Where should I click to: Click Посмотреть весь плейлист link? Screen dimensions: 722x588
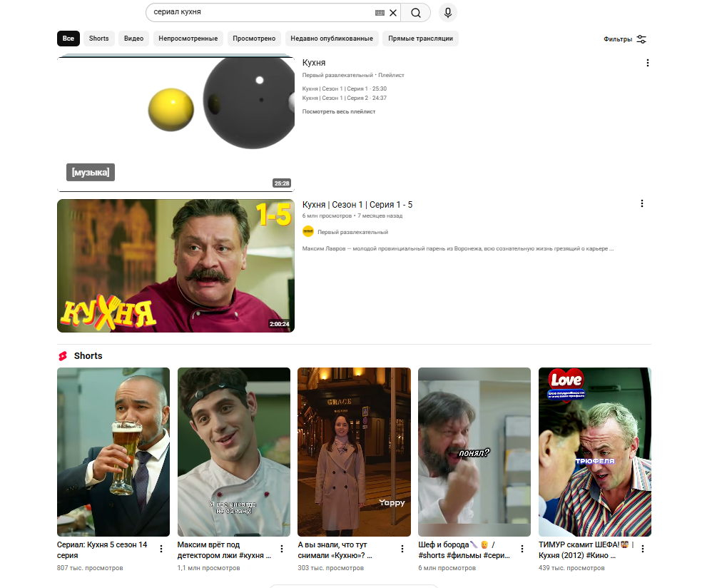(339, 112)
